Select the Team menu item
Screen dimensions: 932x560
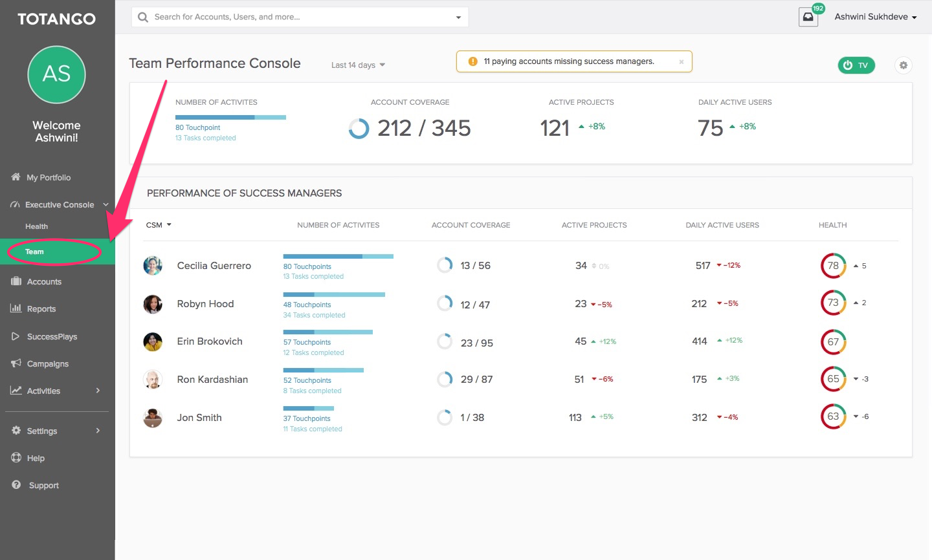pyautogui.click(x=58, y=252)
